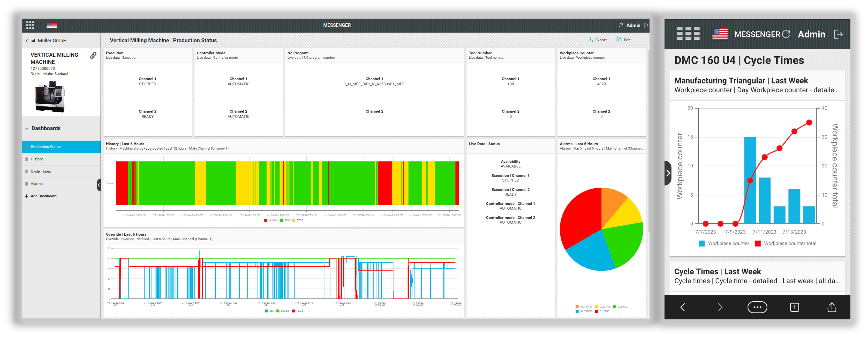Click Workpiece Counter Channel 1 value 4070
The width and height of the screenshot is (868, 338).
(601, 84)
